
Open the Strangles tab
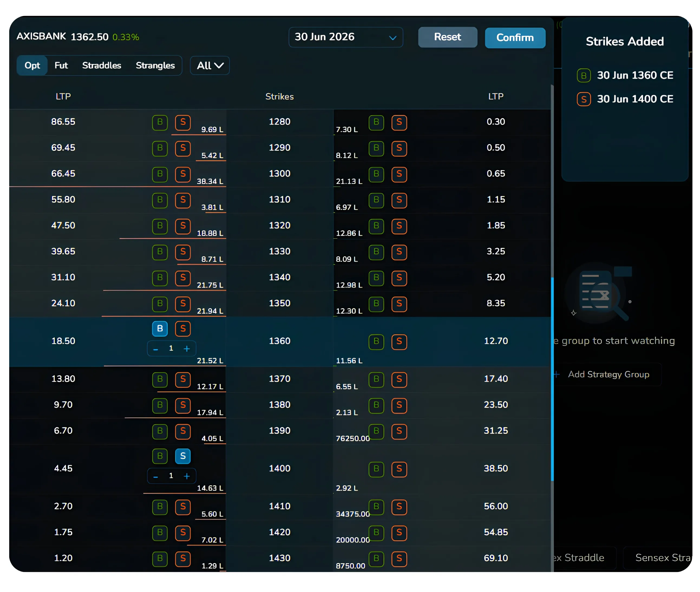pos(155,65)
